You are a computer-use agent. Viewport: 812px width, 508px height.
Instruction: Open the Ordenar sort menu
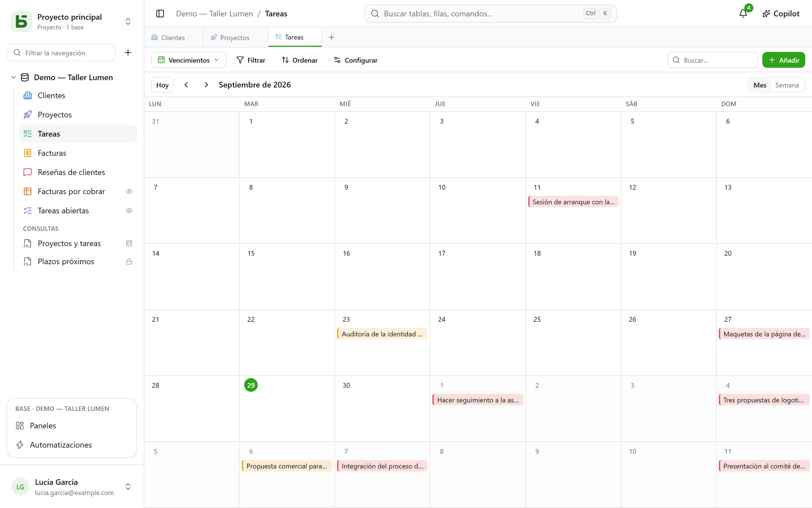click(300, 60)
